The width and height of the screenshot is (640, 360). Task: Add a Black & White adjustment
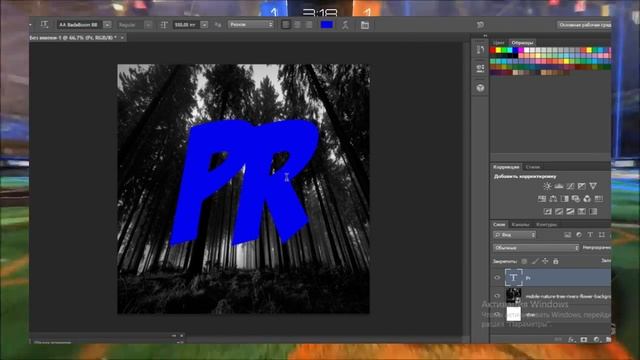pyautogui.click(x=564, y=199)
